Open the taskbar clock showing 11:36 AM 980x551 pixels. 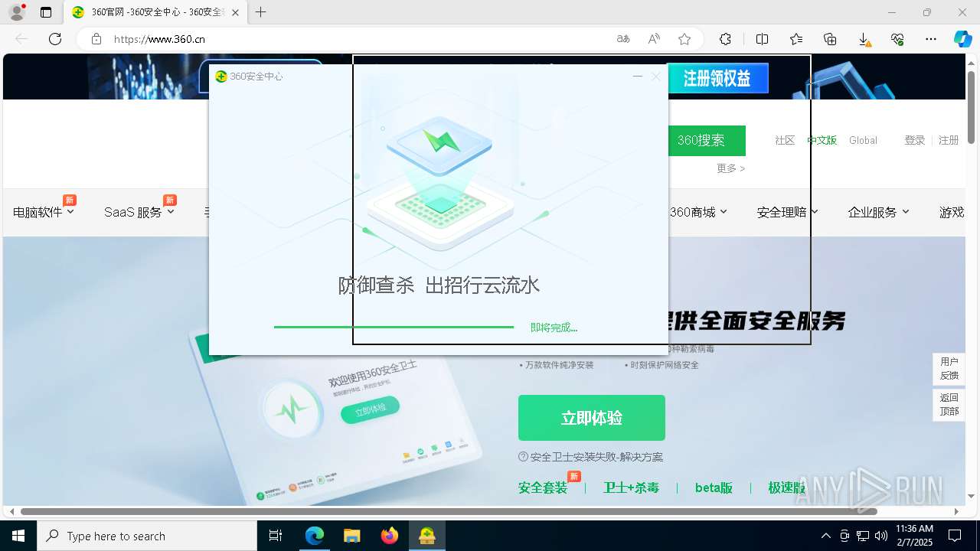pyautogui.click(x=914, y=535)
